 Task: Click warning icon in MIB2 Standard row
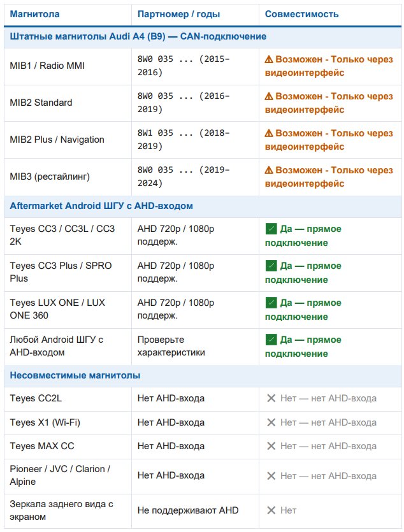coord(269,96)
